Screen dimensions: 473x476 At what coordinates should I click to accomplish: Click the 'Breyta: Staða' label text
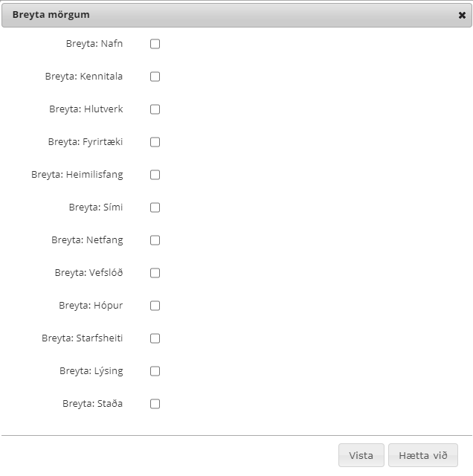(x=93, y=404)
